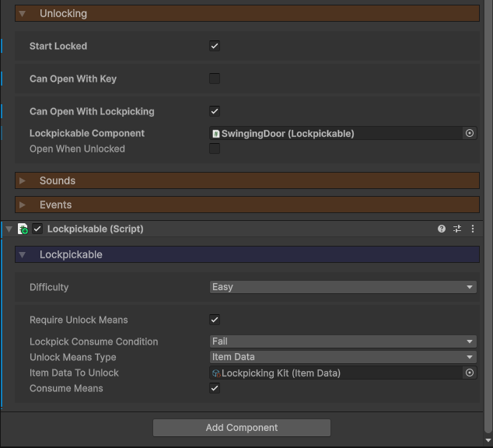
Task: Uncheck Can Open With Lockpicking
Action: [x=215, y=111]
